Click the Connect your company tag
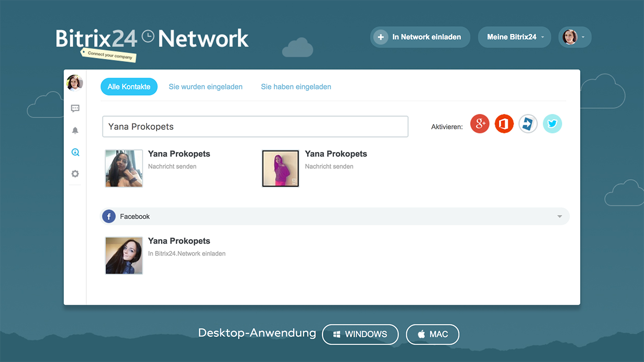Viewport: 644px width, 362px height. [x=109, y=54]
